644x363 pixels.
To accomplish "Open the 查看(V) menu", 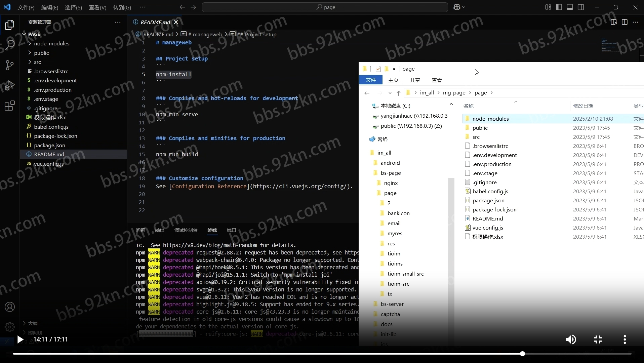I will (97, 7).
